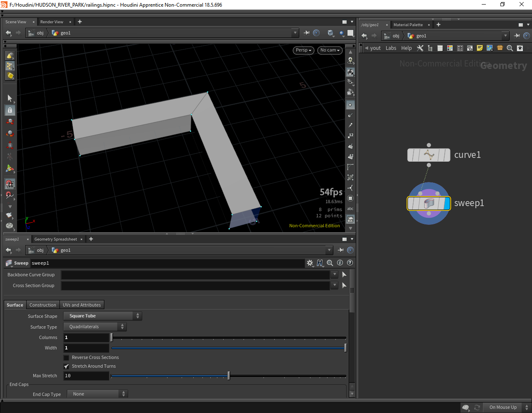Screen dimensions: 532x413
Task: Click the sweep1 node icon in network
Action: coord(429,204)
